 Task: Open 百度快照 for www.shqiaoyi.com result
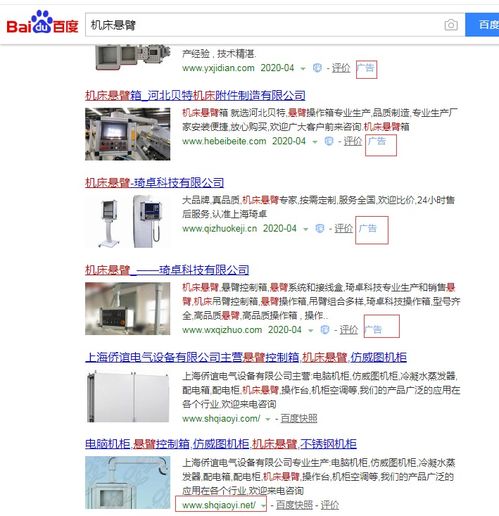coord(299,419)
